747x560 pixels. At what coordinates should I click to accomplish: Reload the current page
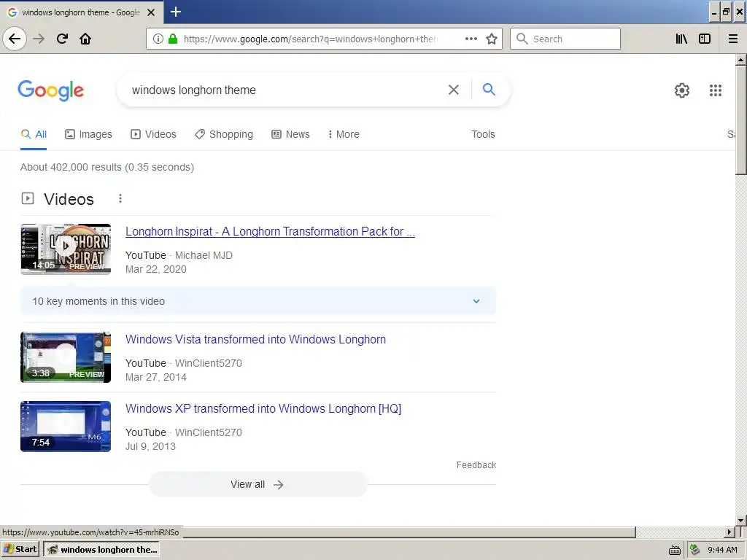tap(62, 39)
